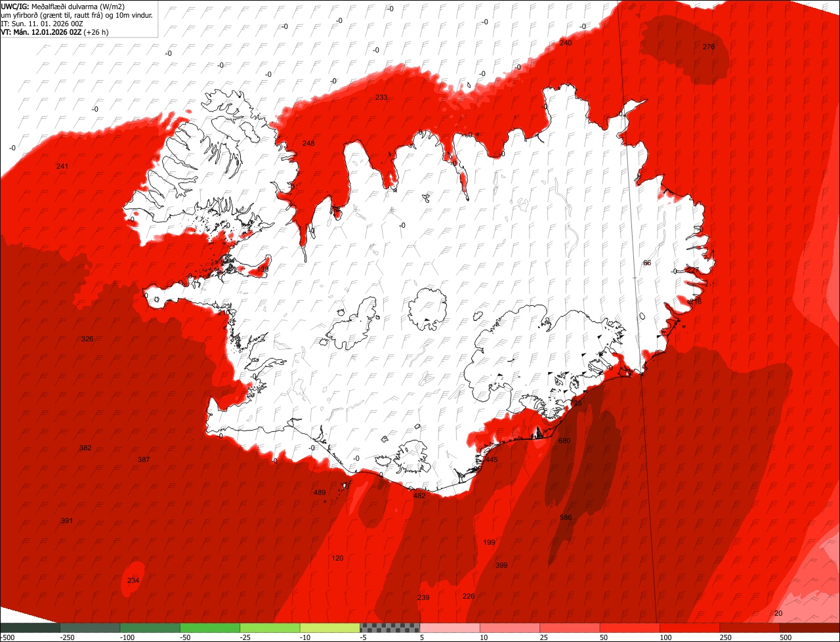Pick the green legend swatch from -100 to -50
The image size is (840, 642).
(150, 628)
